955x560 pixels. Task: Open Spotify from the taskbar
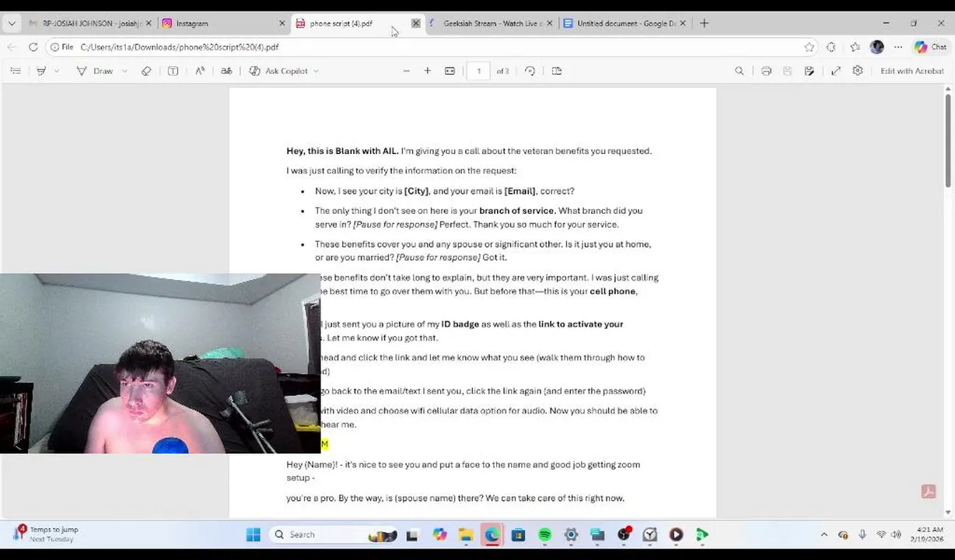click(x=544, y=534)
